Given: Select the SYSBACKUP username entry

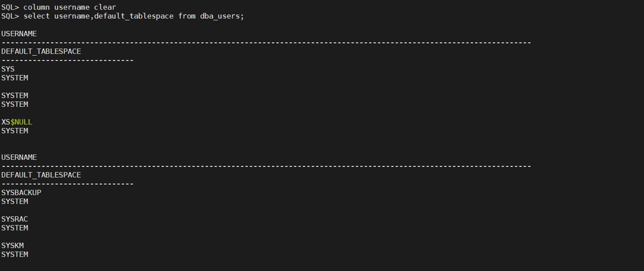Looking at the screenshot, I should pyautogui.click(x=21, y=192).
